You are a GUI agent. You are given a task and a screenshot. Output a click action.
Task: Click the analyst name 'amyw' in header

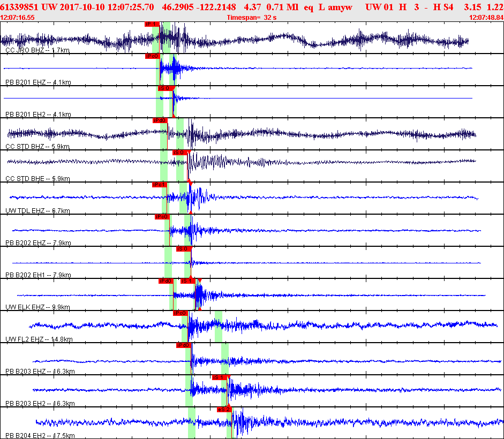pyautogui.click(x=340, y=7)
